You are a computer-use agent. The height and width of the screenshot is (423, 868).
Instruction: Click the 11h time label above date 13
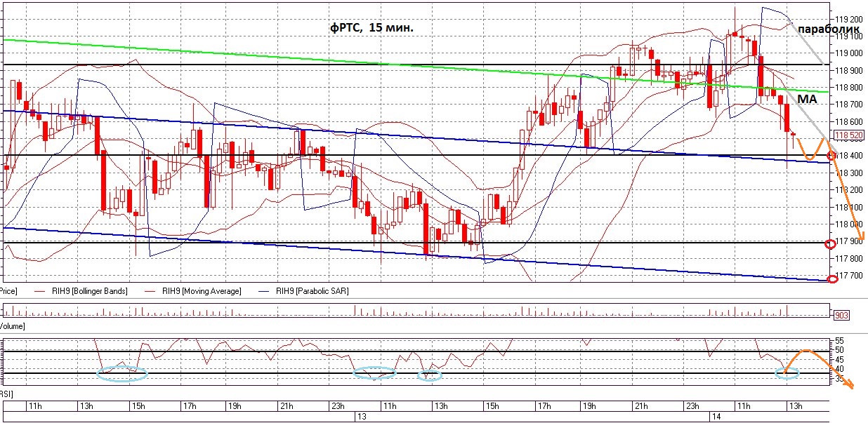(388, 406)
